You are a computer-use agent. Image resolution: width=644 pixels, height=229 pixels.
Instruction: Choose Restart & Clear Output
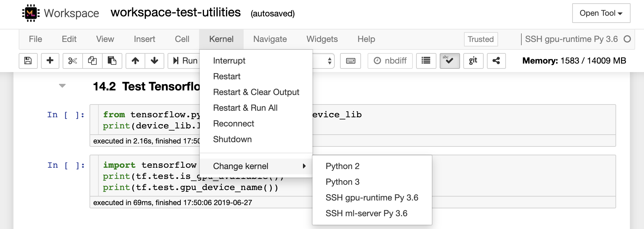(256, 92)
